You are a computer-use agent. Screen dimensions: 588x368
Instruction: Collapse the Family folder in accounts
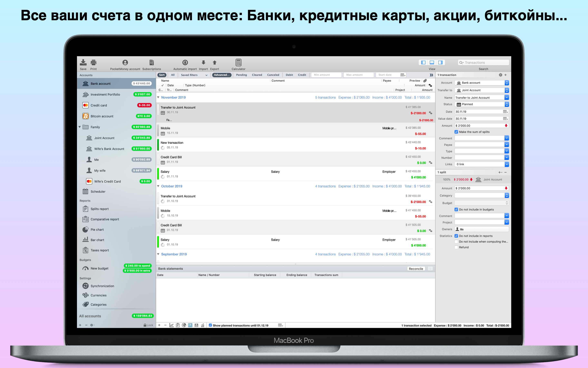coord(80,127)
